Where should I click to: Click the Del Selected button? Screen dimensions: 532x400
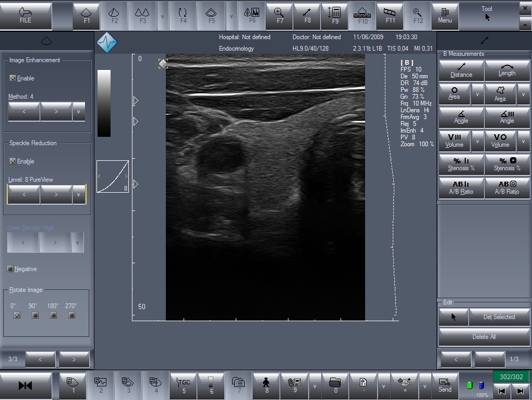coord(499,317)
